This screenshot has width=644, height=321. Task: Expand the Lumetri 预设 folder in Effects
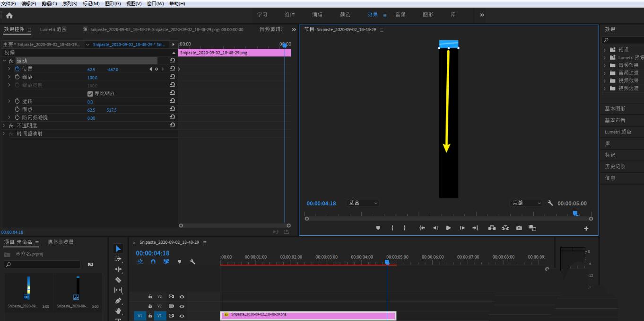605,57
